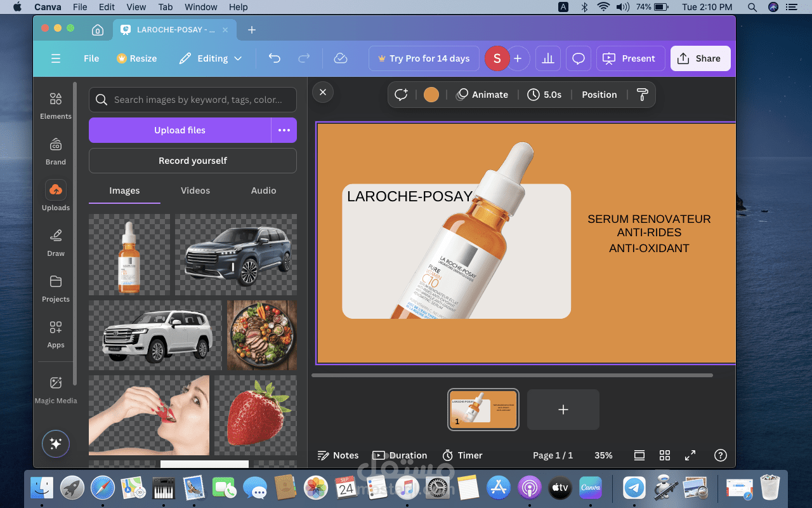Open File menu in Canva toolbar
This screenshot has height=508, width=812.
91,58
